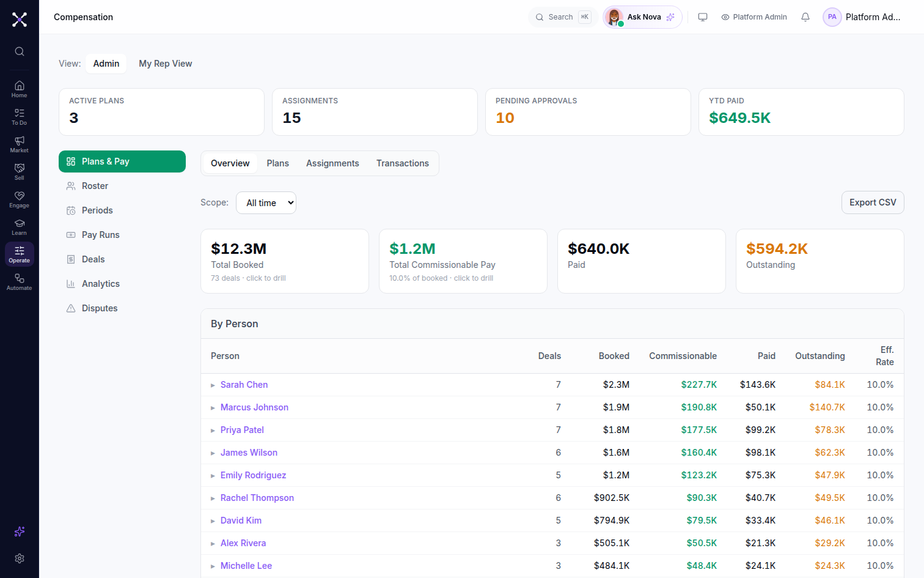924x578 pixels.
Task: Switch view to My Rep View
Action: coord(165,64)
